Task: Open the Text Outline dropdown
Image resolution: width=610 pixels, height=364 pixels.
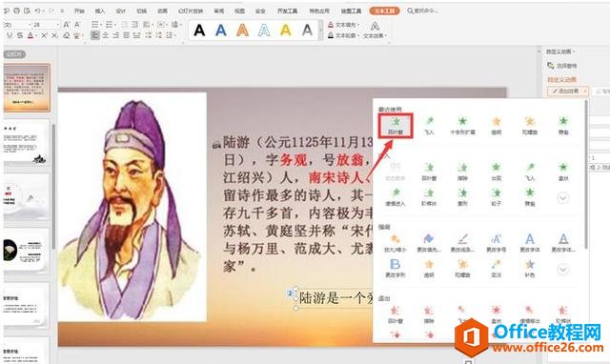Action: pos(344,35)
